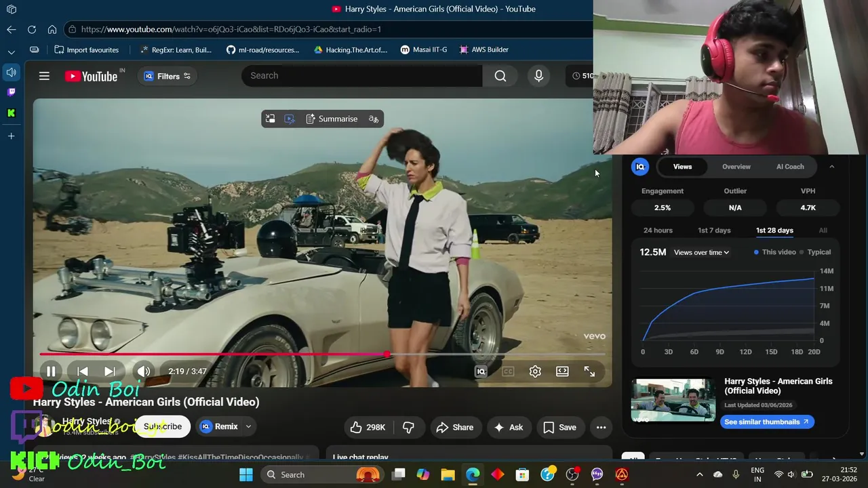Open the Views over time dropdown
This screenshot has width=868, height=488.
(701, 252)
